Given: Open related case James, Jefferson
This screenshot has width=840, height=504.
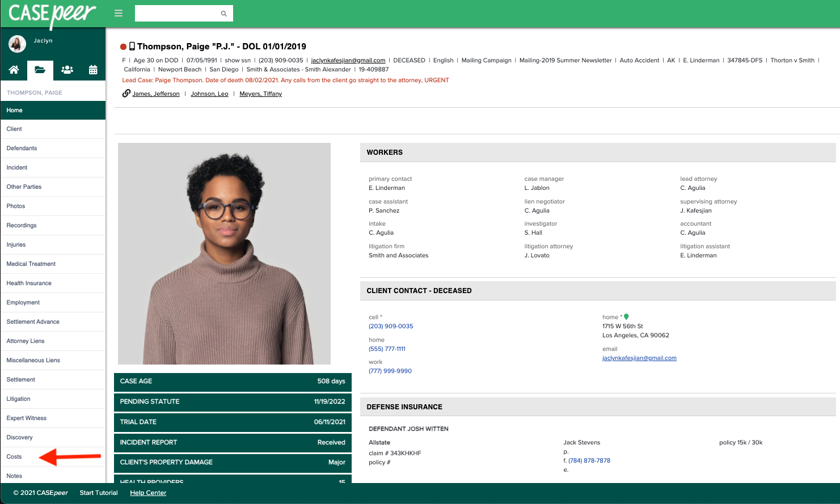Looking at the screenshot, I should tap(155, 94).
